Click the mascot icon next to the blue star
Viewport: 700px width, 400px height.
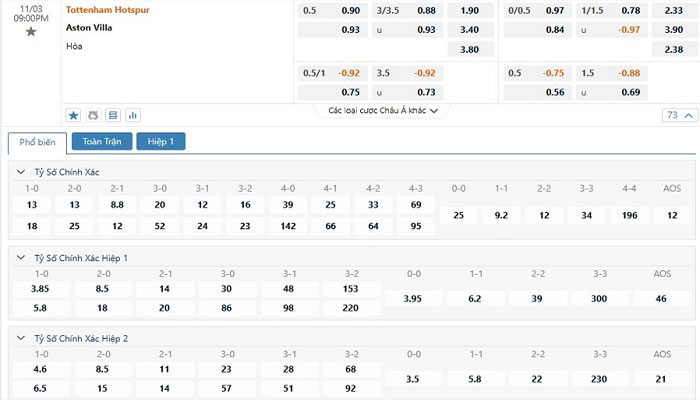(93, 115)
